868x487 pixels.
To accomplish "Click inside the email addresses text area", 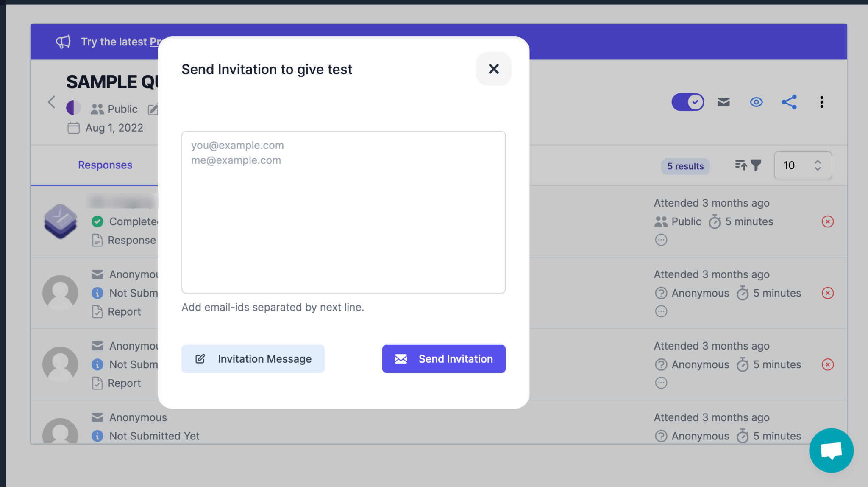I will tap(343, 212).
